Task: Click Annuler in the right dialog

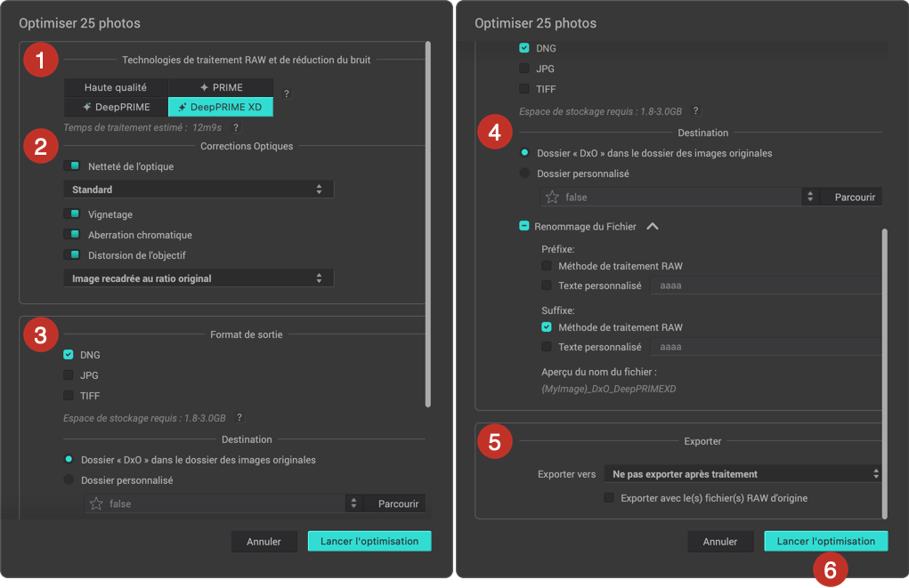Action: [720, 542]
